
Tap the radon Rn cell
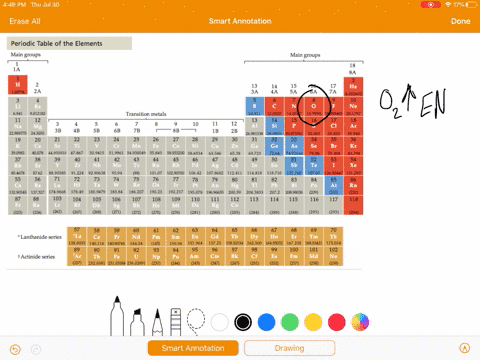point(353,185)
